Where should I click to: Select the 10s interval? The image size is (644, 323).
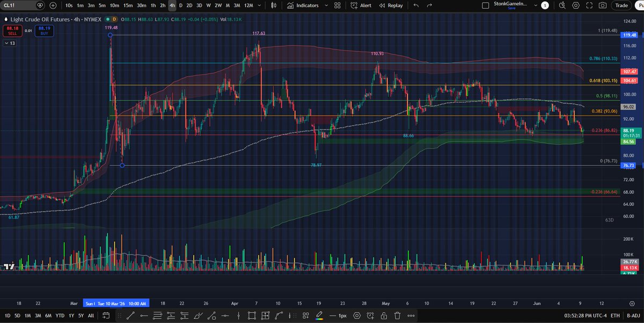click(x=69, y=5)
